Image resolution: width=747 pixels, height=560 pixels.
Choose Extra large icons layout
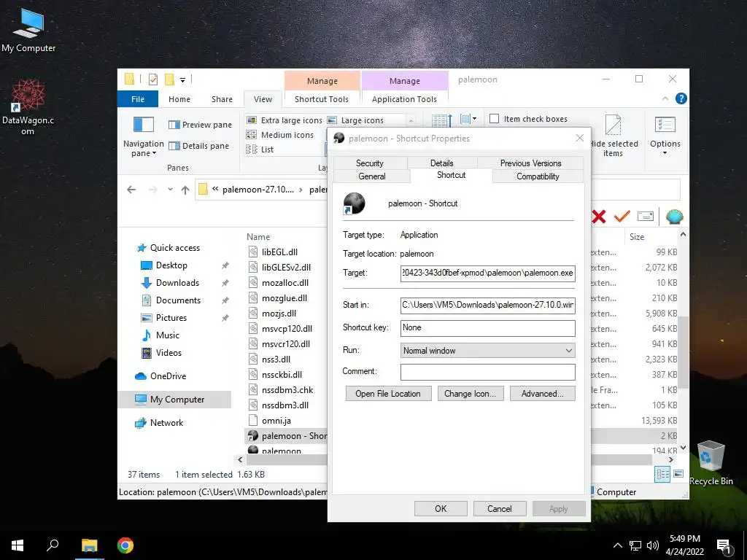285,120
